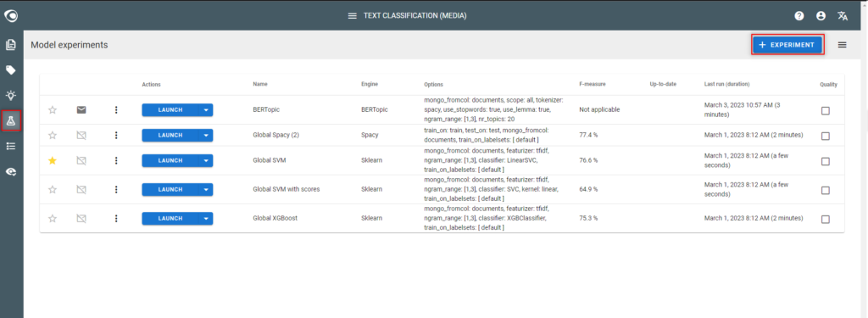
Task: Click the + Experiment button
Action: pyautogui.click(x=787, y=45)
